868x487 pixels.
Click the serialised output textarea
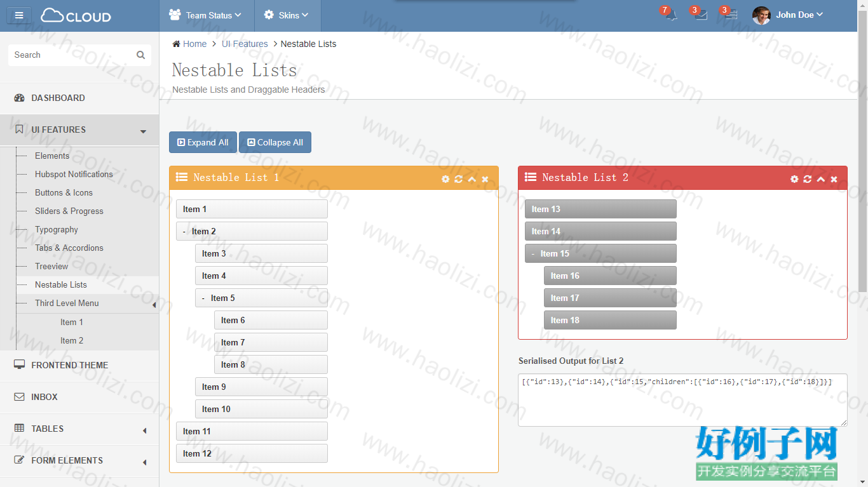tap(682, 400)
